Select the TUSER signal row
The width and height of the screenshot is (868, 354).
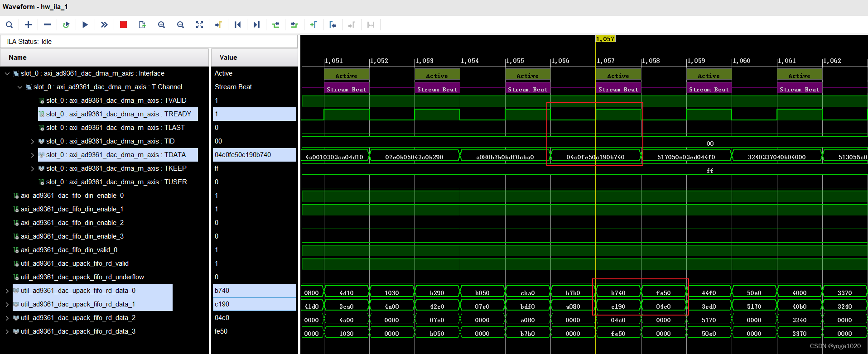coord(116,182)
